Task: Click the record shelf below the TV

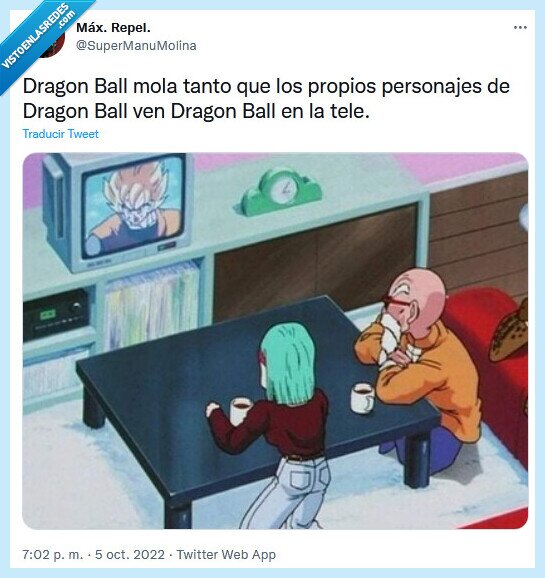Action: [x=151, y=306]
